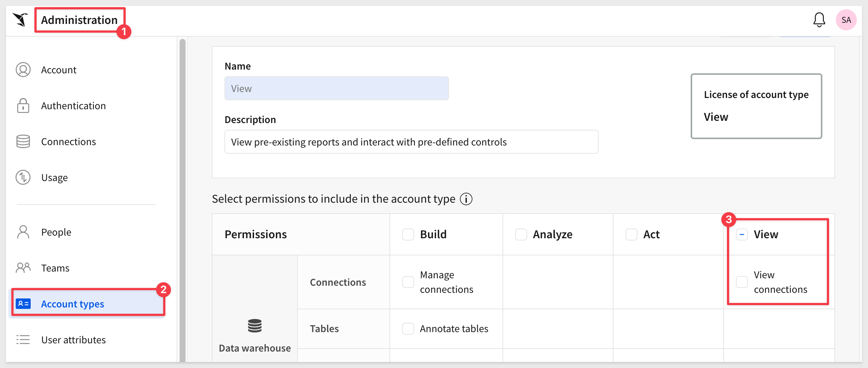The width and height of the screenshot is (868, 368).
Task: Enable the Build permissions checkbox
Action: (408, 234)
